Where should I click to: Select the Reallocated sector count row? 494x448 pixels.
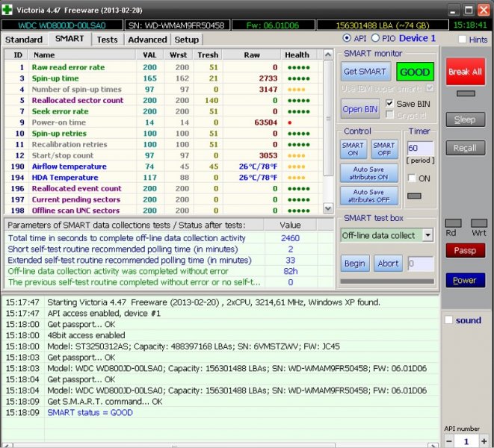[x=164, y=101]
